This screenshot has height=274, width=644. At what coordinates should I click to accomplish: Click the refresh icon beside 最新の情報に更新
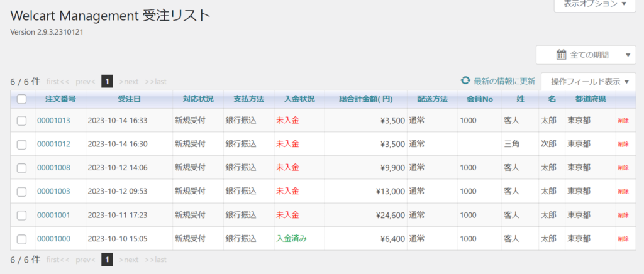coord(465,80)
